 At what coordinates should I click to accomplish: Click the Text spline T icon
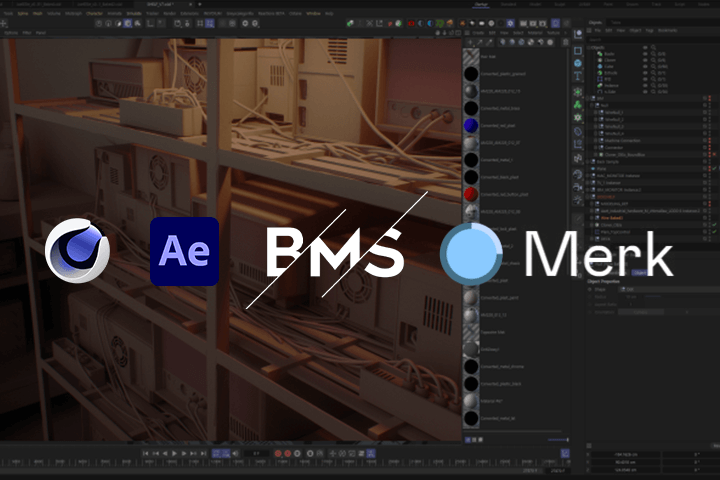tap(578, 77)
